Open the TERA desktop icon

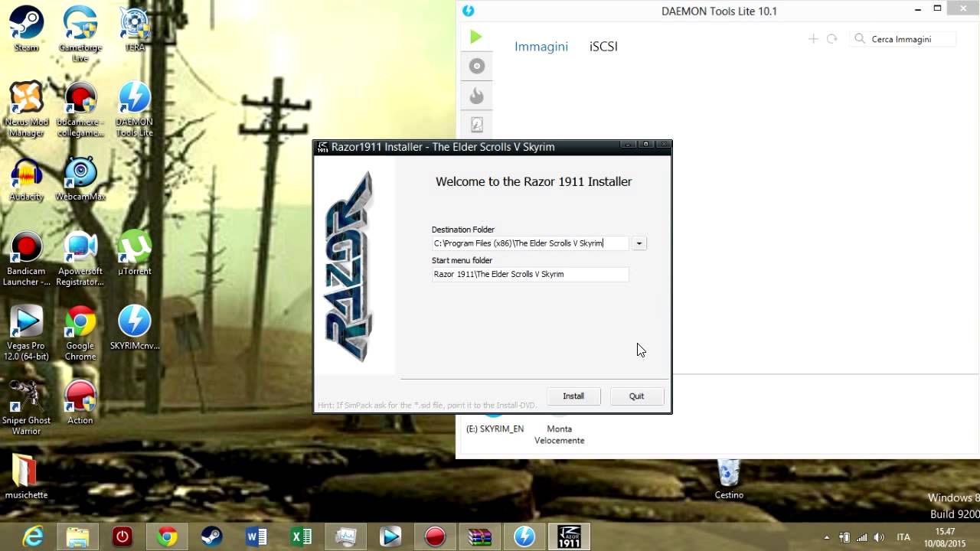click(x=135, y=29)
